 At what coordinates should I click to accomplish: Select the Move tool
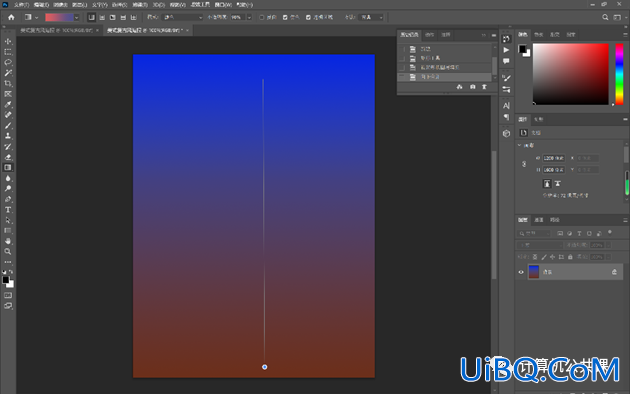pos(8,41)
